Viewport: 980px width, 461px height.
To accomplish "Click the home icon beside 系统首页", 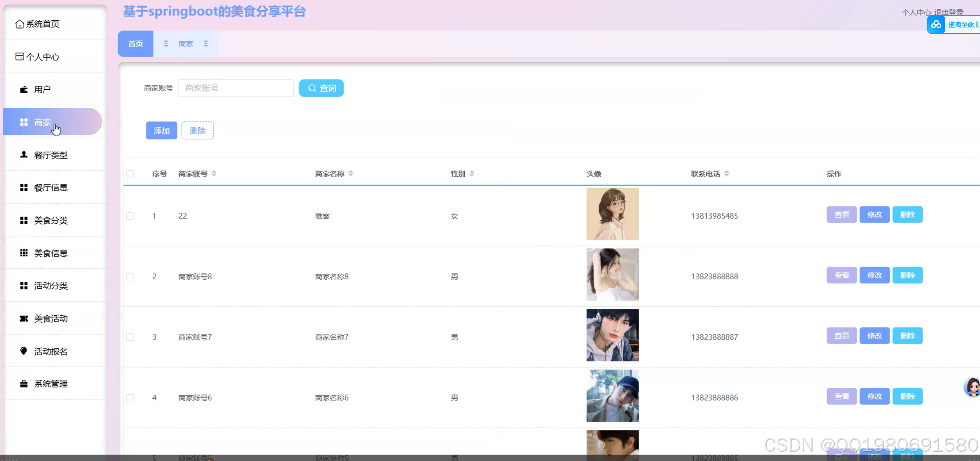I will click(x=20, y=24).
